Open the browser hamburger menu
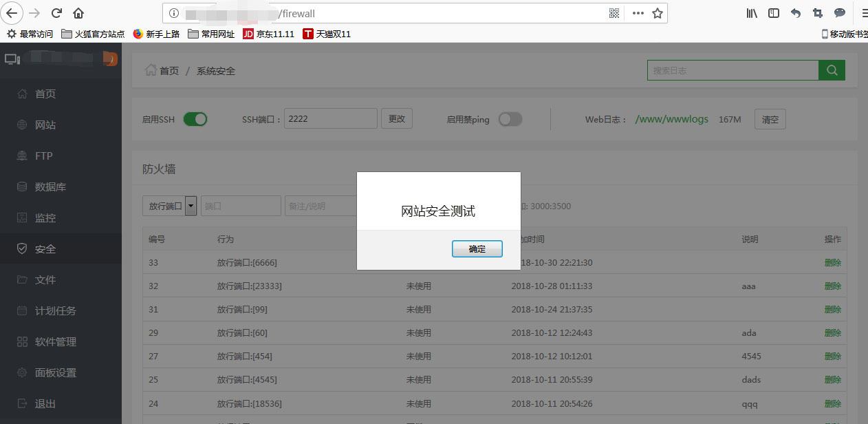 (x=862, y=13)
